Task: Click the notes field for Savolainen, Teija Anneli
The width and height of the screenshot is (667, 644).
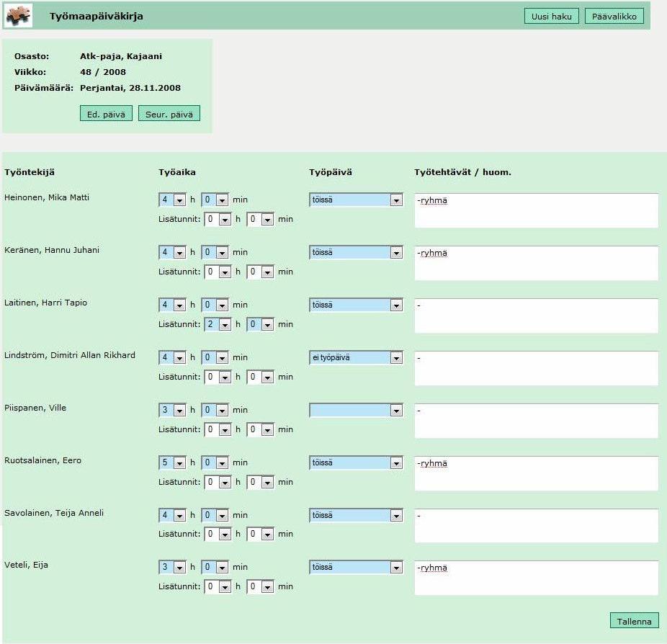Action: click(x=537, y=525)
